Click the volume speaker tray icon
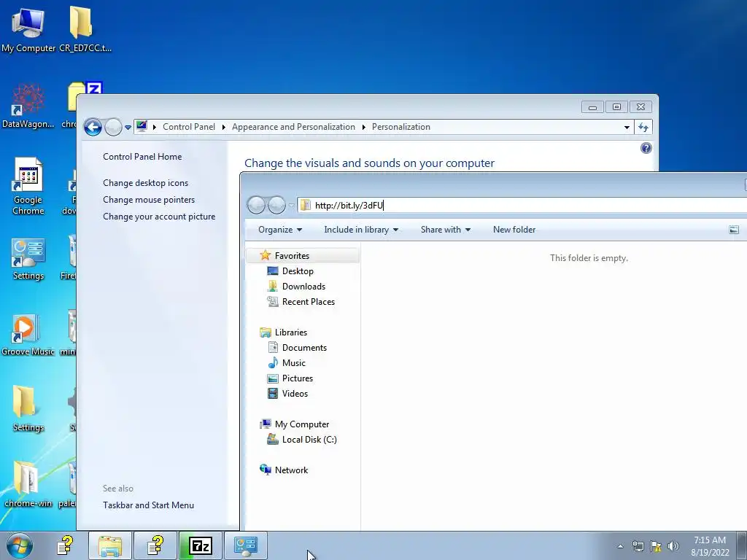 tap(673, 546)
